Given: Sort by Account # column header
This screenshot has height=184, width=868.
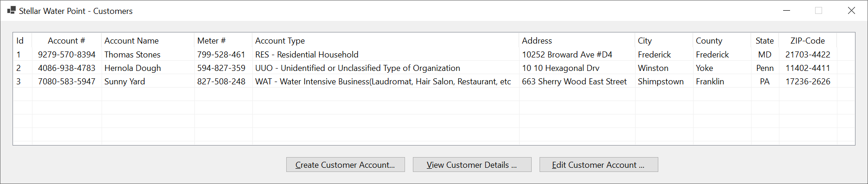Looking at the screenshot, I should coord(67,40).
